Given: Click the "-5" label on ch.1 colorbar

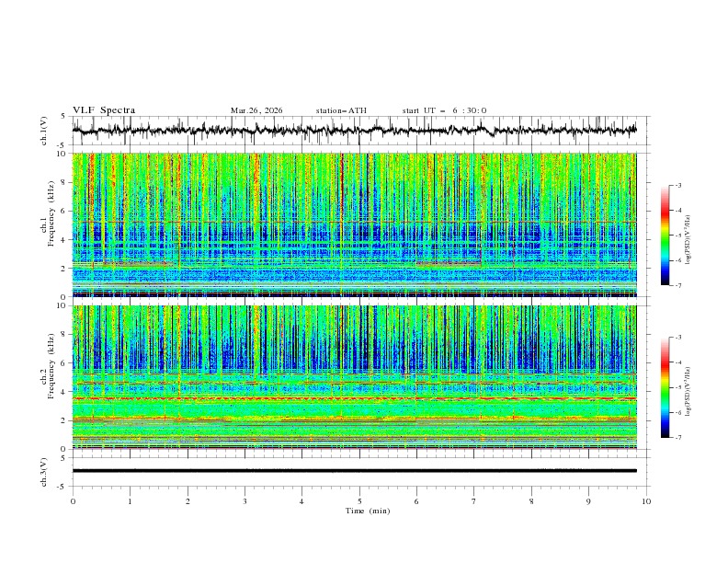Looking at the screenshot, I should click(677, 236).
